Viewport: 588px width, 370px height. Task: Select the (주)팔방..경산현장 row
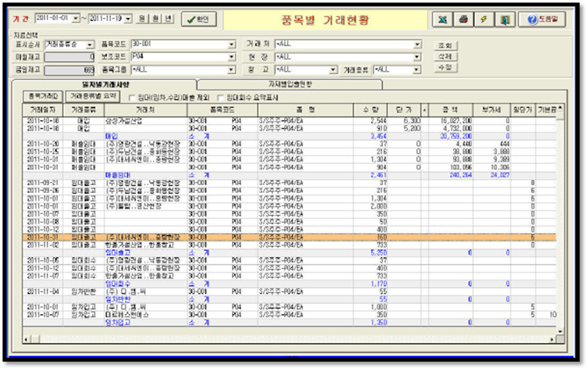coord(289,206)
